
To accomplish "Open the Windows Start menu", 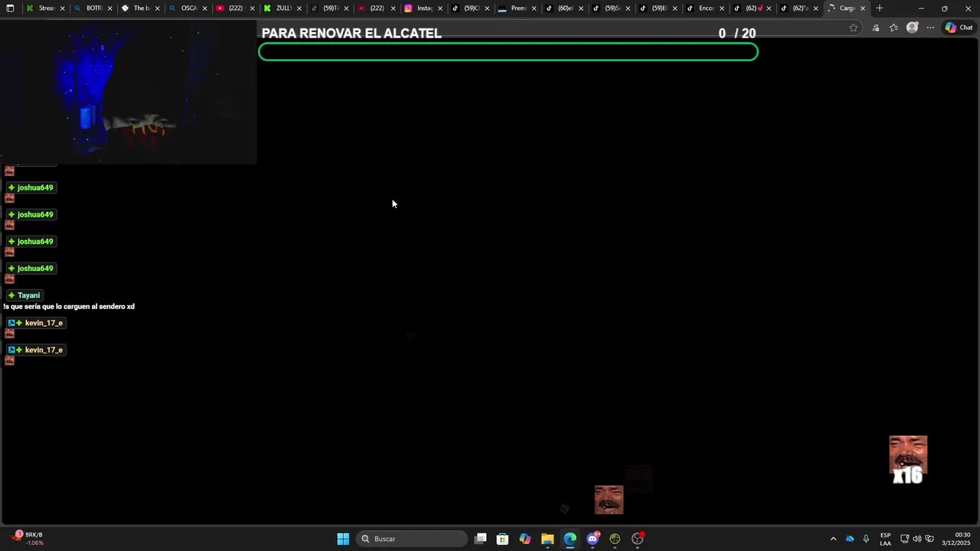I will click(343, 539).
